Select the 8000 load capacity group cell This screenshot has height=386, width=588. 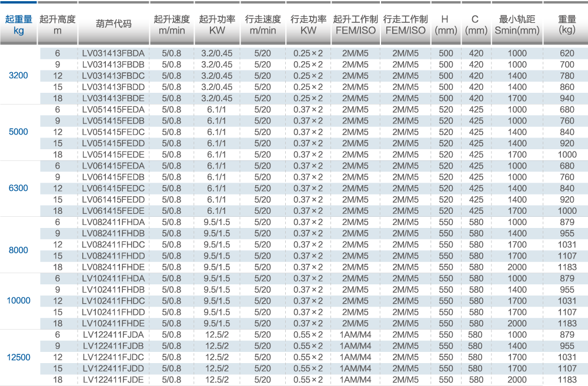point(19,250)
